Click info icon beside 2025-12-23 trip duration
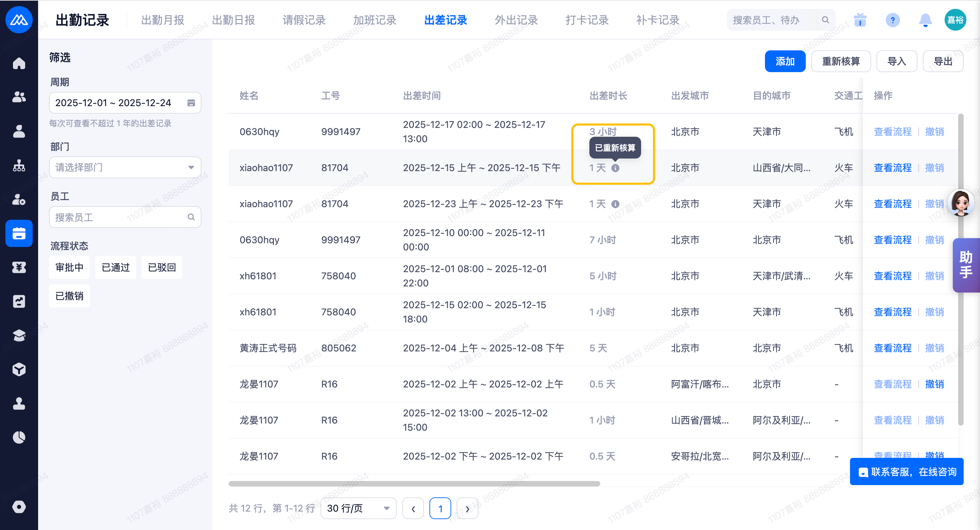Viewport: 980px width, 530px height. (615, 204)
